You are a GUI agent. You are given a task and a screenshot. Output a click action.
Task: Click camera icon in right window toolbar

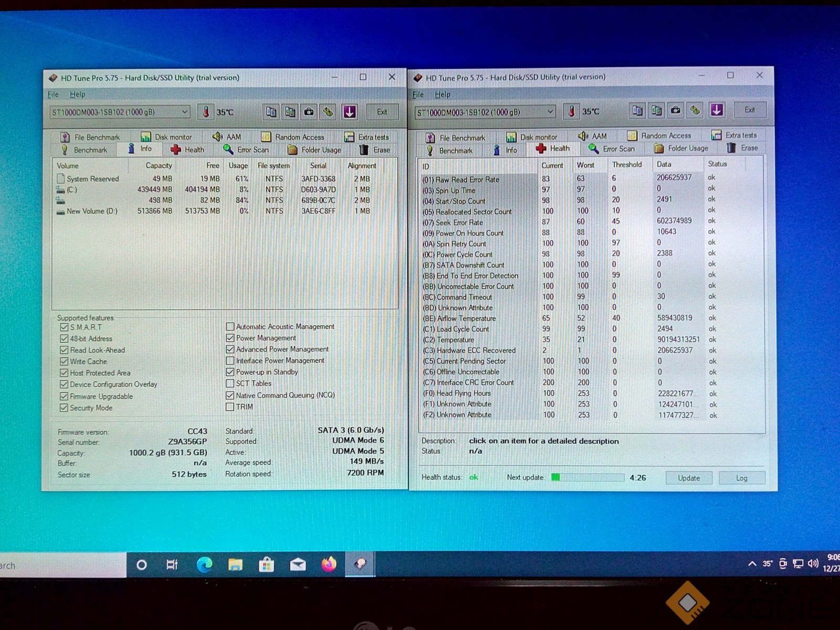pos(676,110)
